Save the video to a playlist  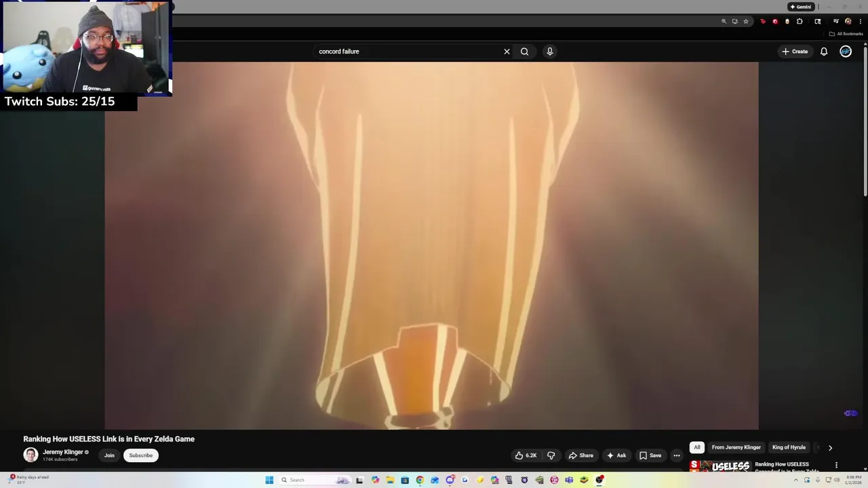pyautogui.click(x=650, y=455)
